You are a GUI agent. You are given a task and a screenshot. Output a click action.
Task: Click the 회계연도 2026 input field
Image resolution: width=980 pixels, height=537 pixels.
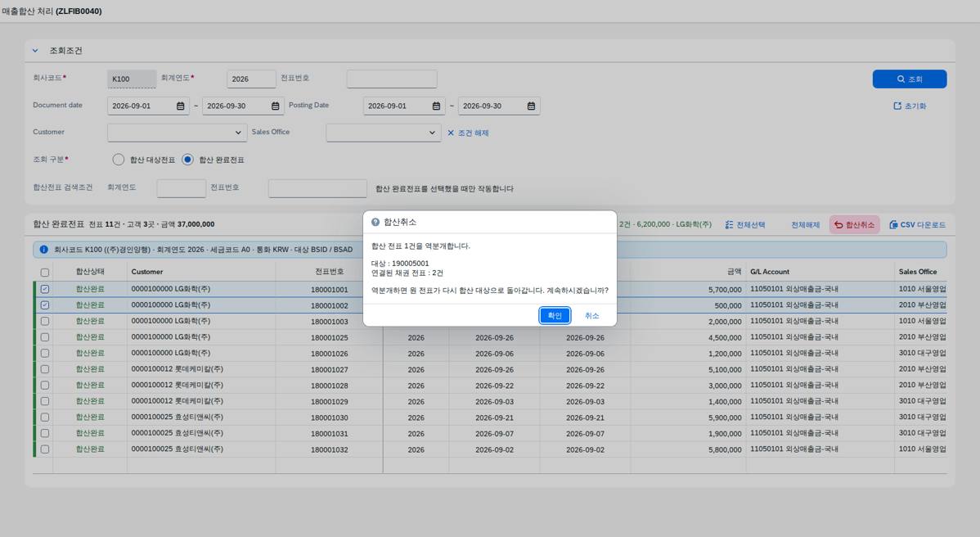[251, 79]
